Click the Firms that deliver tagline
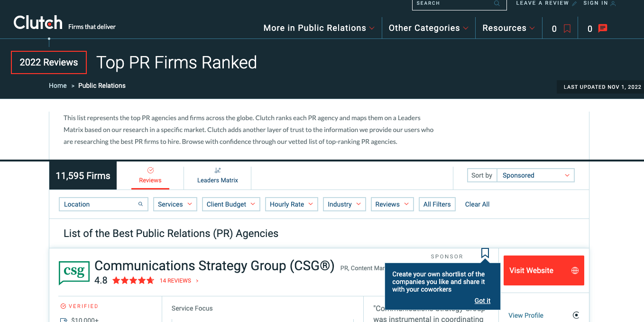Screen dimensions: 644x322 coord(92,27)
